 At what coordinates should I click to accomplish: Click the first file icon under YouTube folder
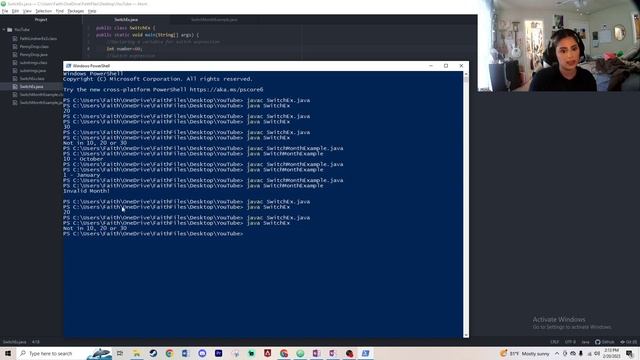point(15,38)
